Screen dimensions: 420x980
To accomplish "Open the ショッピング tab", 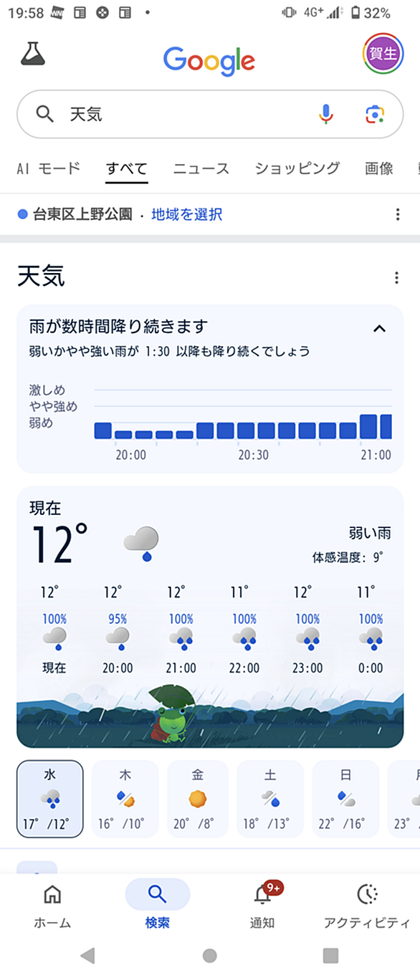I will coord(297,169).
